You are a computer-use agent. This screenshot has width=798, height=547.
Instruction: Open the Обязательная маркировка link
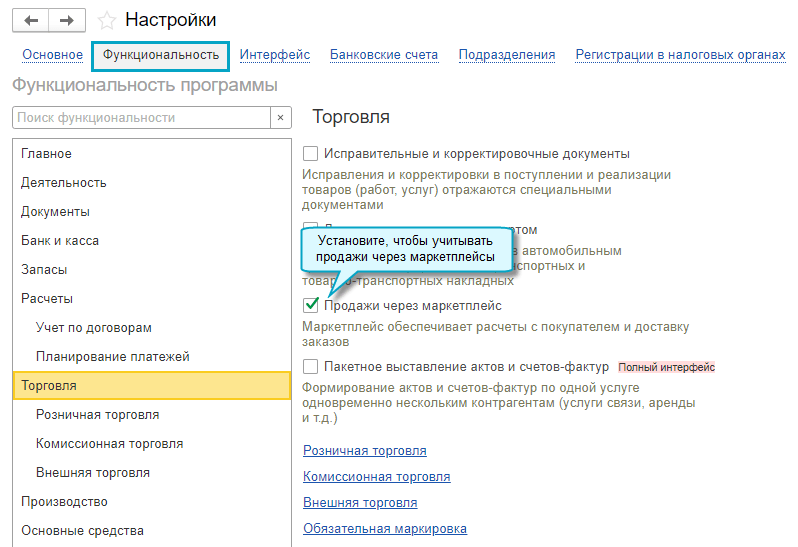385,529
